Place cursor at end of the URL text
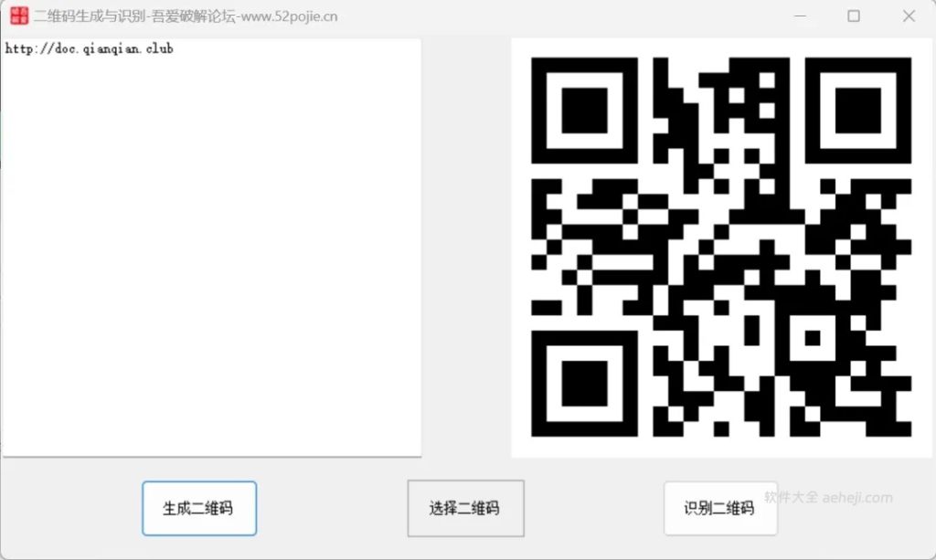Viewport: 936px width, 560px height. (x=175, y=48)
